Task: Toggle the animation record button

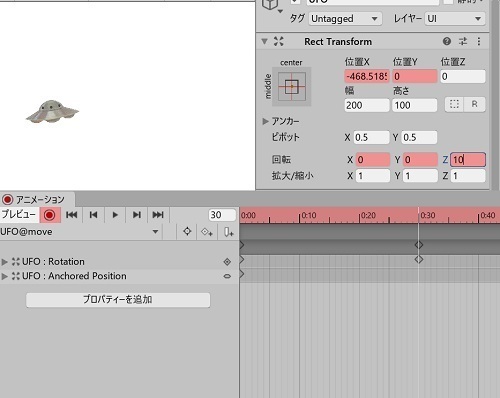Action: [50, 215]
